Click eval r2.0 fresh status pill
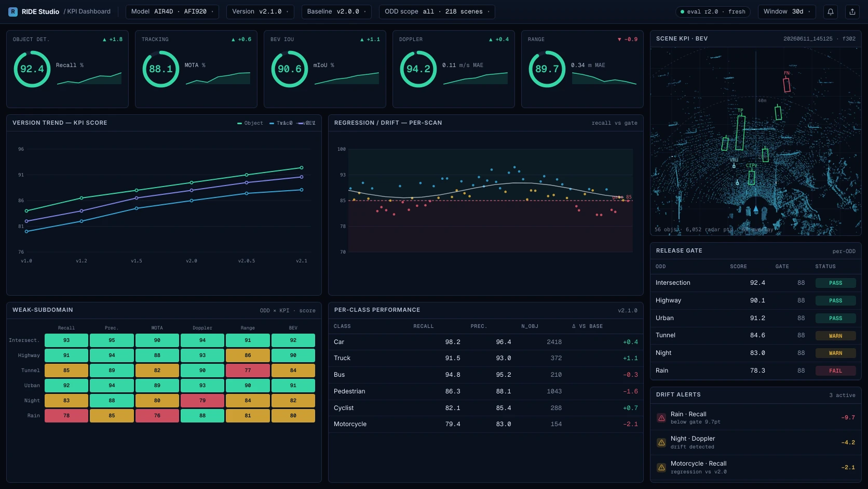Viewport: 868px width, 489px height. 713,11
